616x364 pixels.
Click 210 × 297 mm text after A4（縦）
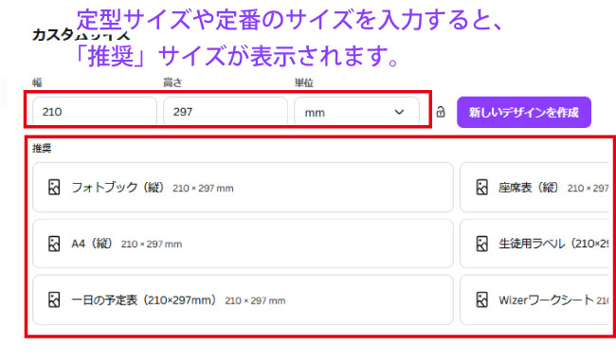[152, 245]
